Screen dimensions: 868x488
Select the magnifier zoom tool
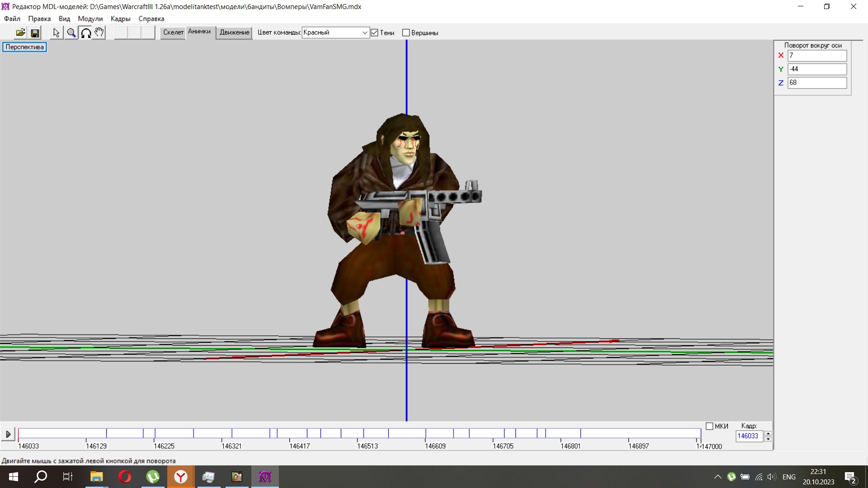click(71, 33)
